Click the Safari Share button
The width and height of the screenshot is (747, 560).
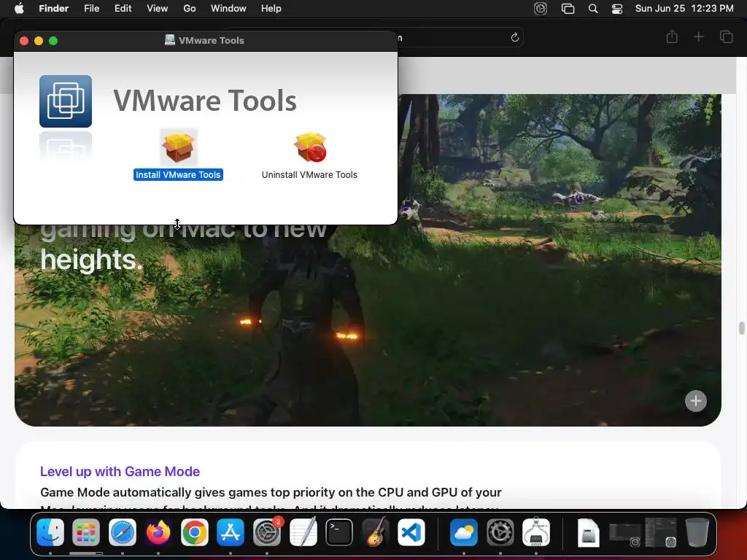[x=672, y=36]
